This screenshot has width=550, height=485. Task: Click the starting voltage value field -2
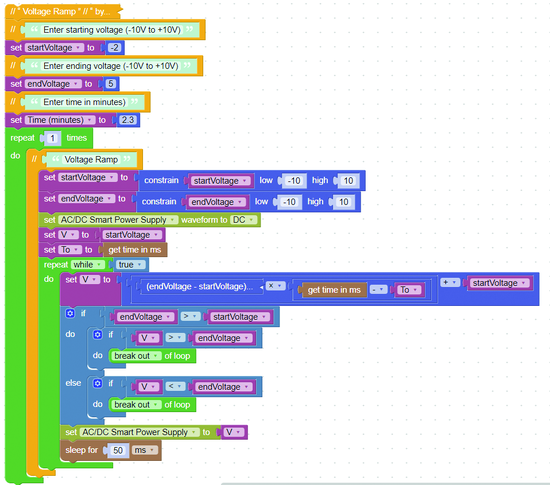tap(114, 48)
